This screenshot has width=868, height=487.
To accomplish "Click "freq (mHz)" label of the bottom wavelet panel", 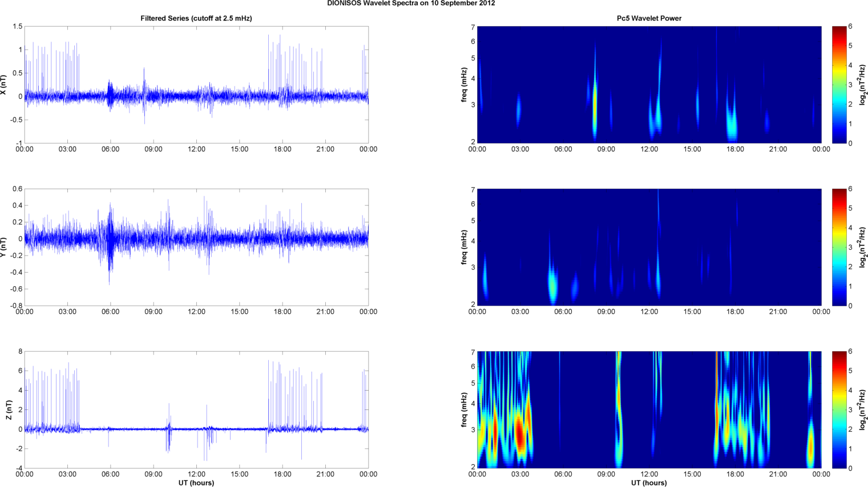I will click(x=464, y=410).
